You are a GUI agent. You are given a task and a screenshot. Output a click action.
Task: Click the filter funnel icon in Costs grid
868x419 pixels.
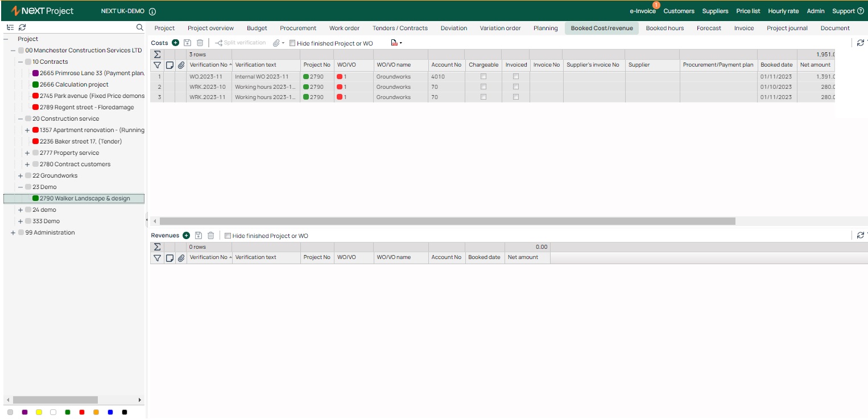[x=158, y=65]
